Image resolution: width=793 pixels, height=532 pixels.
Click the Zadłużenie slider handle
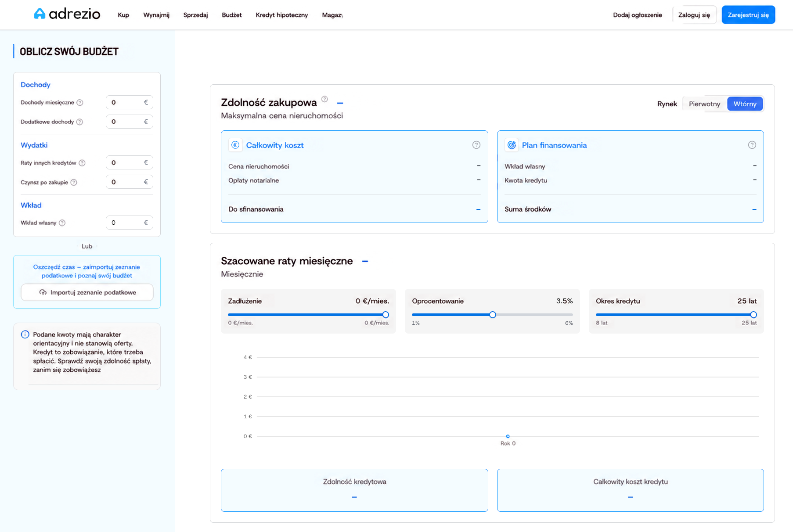point(386,315)
